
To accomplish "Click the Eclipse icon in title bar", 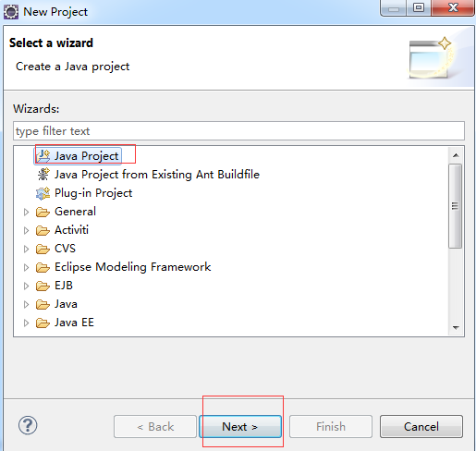I will pyautogui.click(x=11, y=12).
